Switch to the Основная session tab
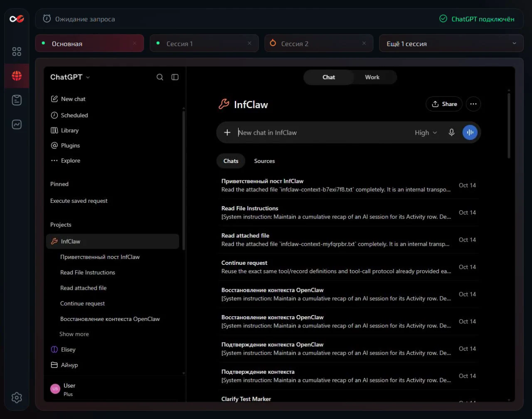 coord(89,43)
